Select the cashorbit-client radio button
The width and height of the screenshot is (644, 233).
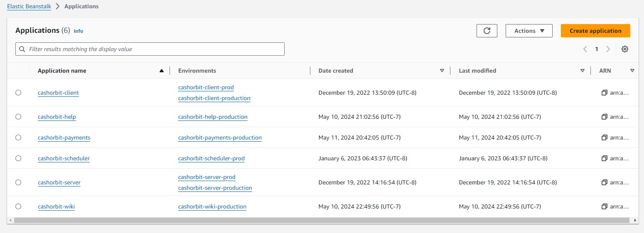point(18,93)
